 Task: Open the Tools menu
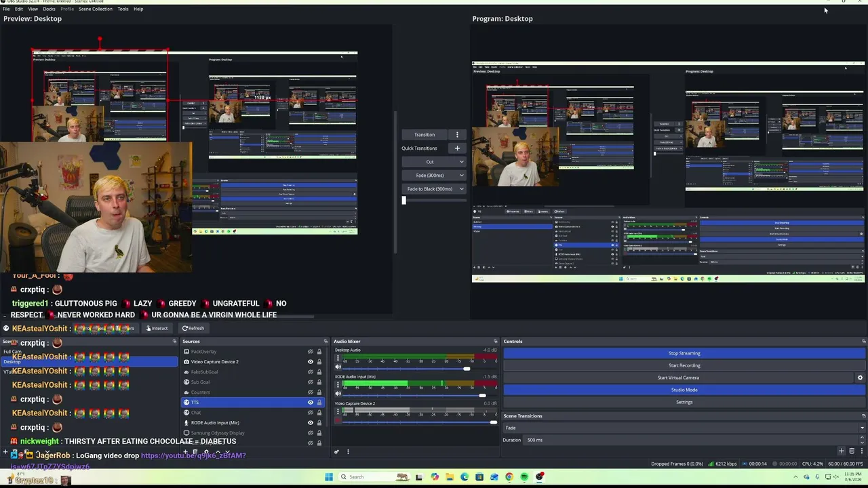click(x=123, y=9)
